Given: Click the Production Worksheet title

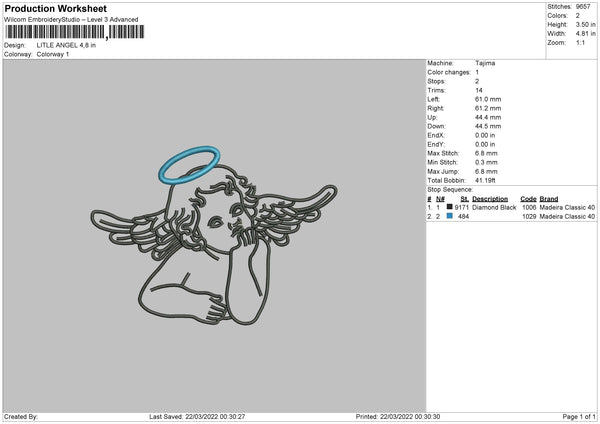Looking at the screenshot, I should click(x=55, y=9).
